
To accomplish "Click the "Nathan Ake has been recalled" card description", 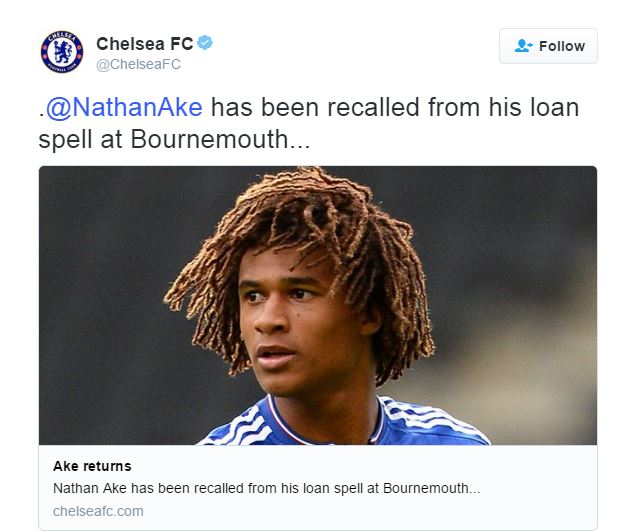I will click(x=266, y=488).
